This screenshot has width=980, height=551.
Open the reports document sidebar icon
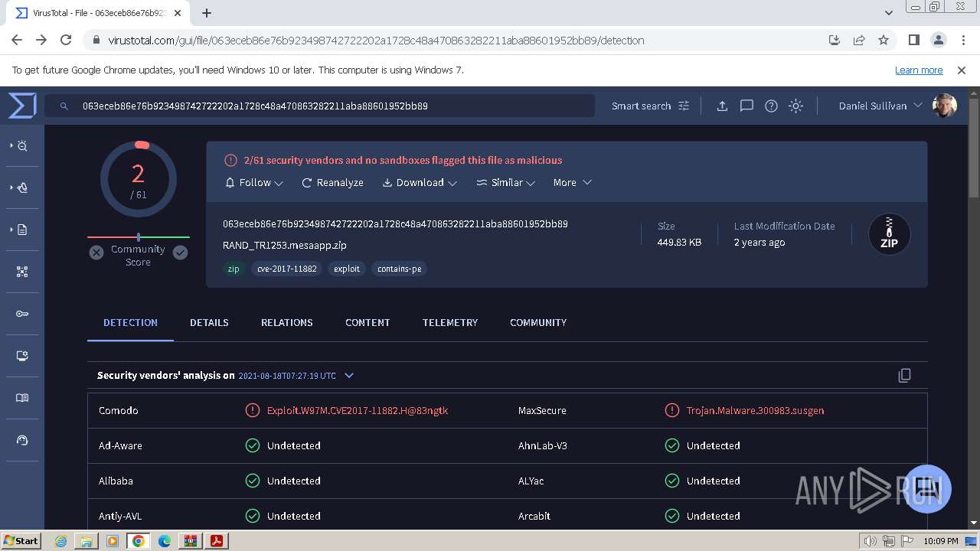point(21,230)
